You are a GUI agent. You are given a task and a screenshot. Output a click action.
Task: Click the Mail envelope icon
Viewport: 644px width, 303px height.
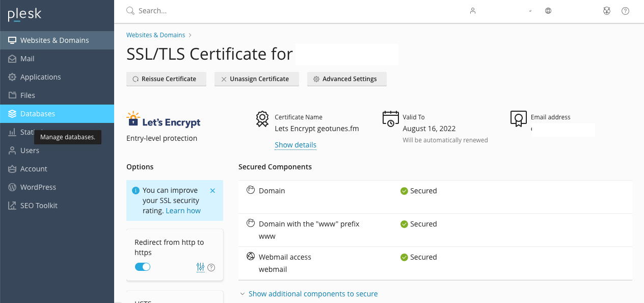(12, 59)
